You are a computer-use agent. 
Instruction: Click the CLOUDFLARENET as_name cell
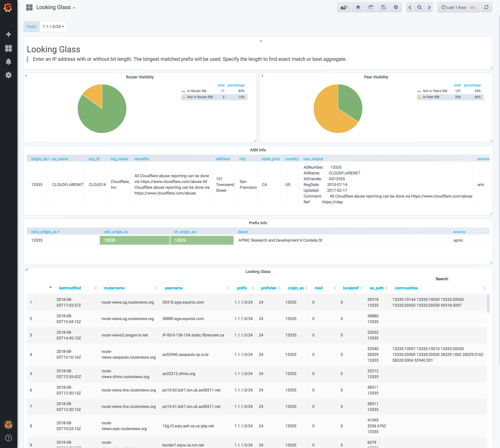tap(68, 185)
